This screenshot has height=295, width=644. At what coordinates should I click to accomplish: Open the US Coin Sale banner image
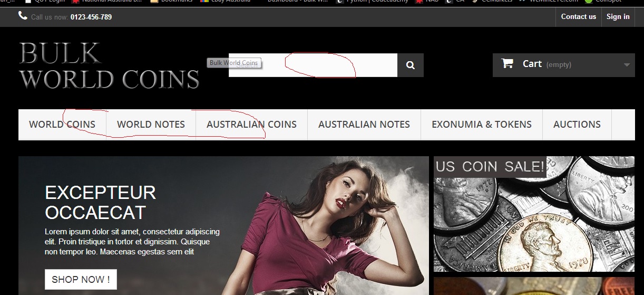click(534, 214)
